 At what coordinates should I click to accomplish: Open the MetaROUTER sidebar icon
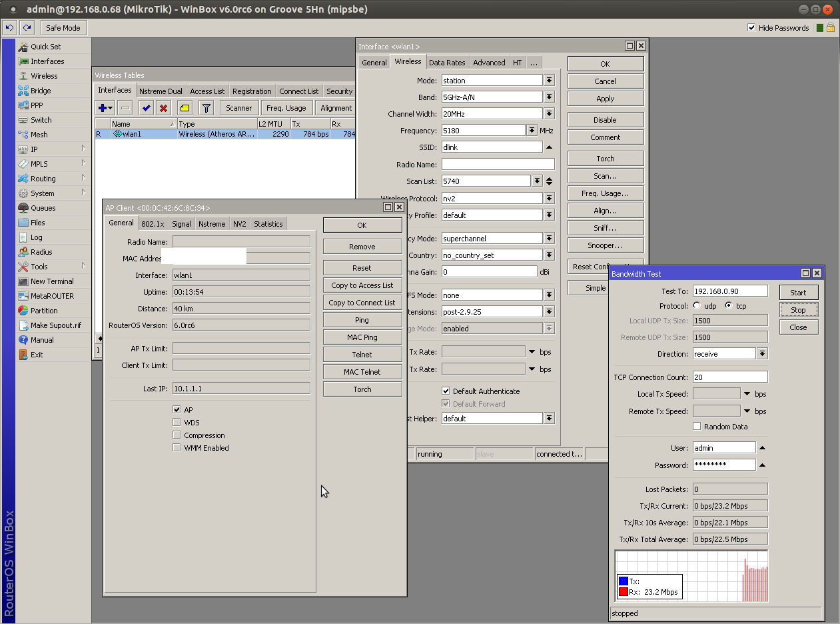point(23,296)
